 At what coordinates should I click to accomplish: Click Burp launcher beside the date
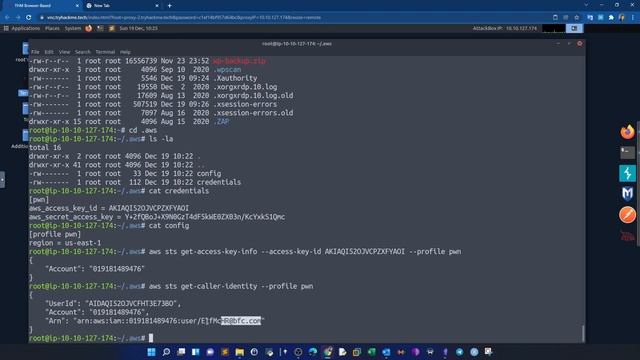(x=111, y=29)
